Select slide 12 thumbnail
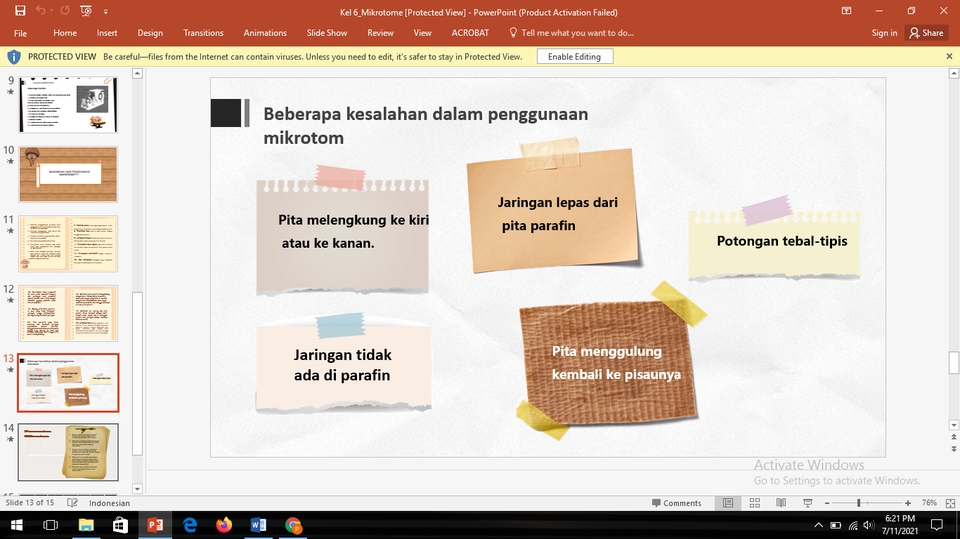The height and width of the screenshot is (539, 960). click(68, 313)
